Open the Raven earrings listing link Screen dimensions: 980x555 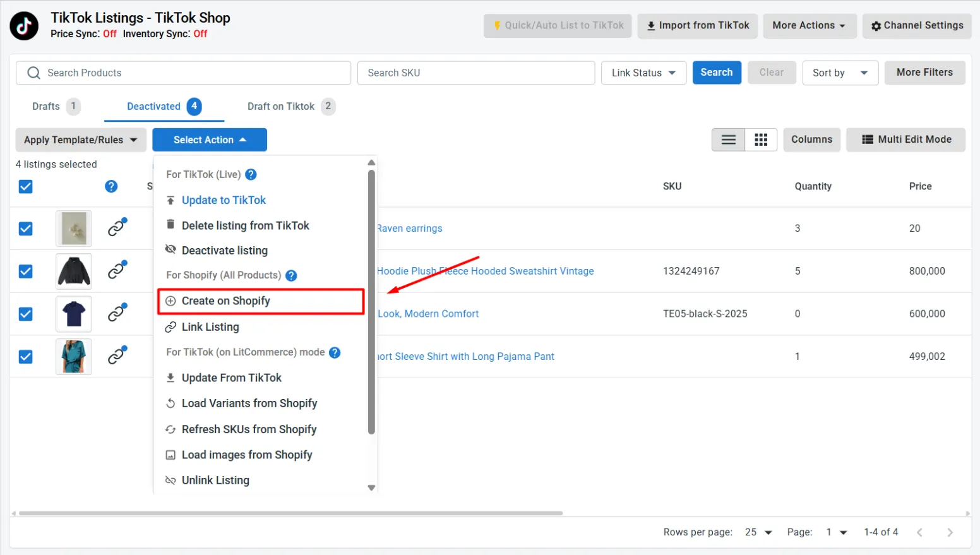coord(410,229)
